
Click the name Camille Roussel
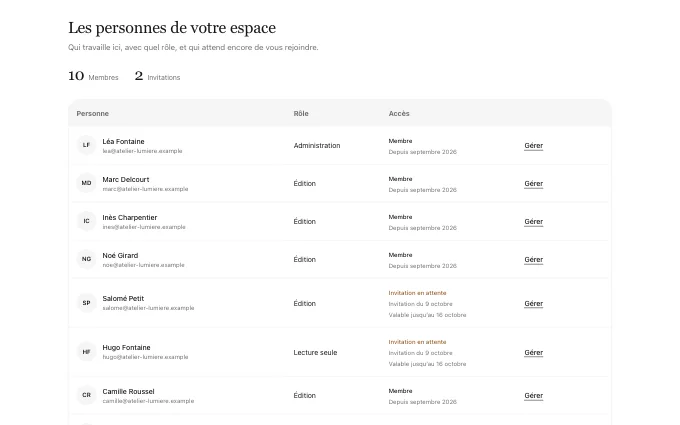click(128, 391)
